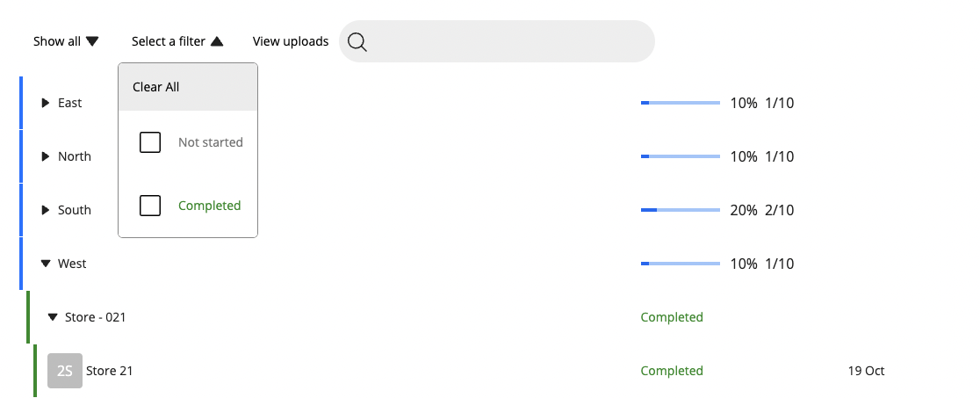Check the Completed filter checkbox
The image size is (980, 398).
pos(150,206)
